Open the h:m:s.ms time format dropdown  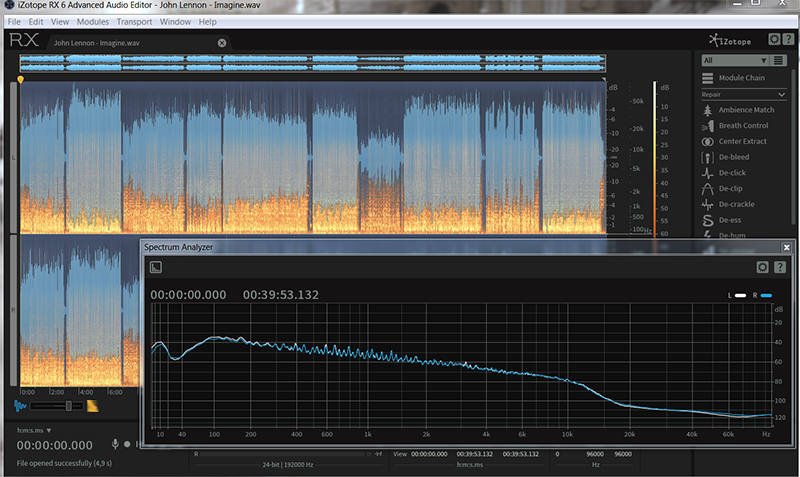click(35, 429)
